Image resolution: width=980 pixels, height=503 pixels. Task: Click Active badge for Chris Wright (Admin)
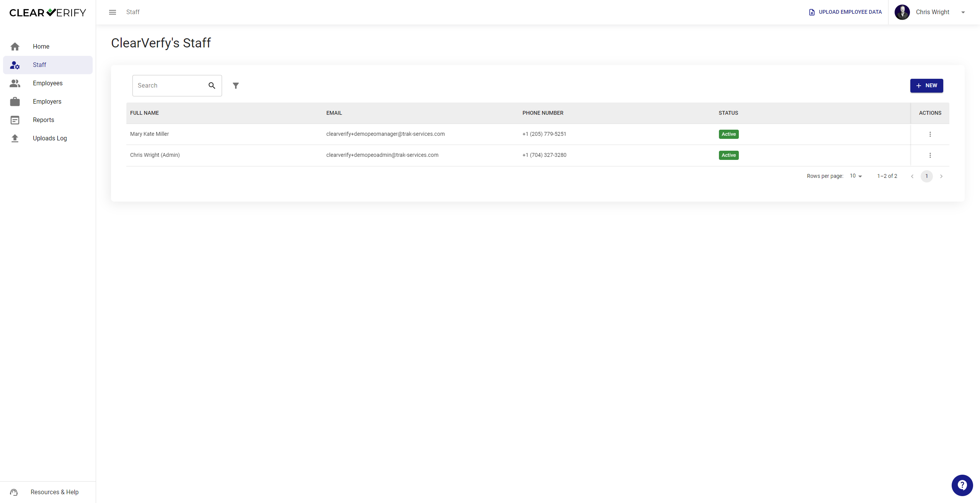[x=728, y=155]
